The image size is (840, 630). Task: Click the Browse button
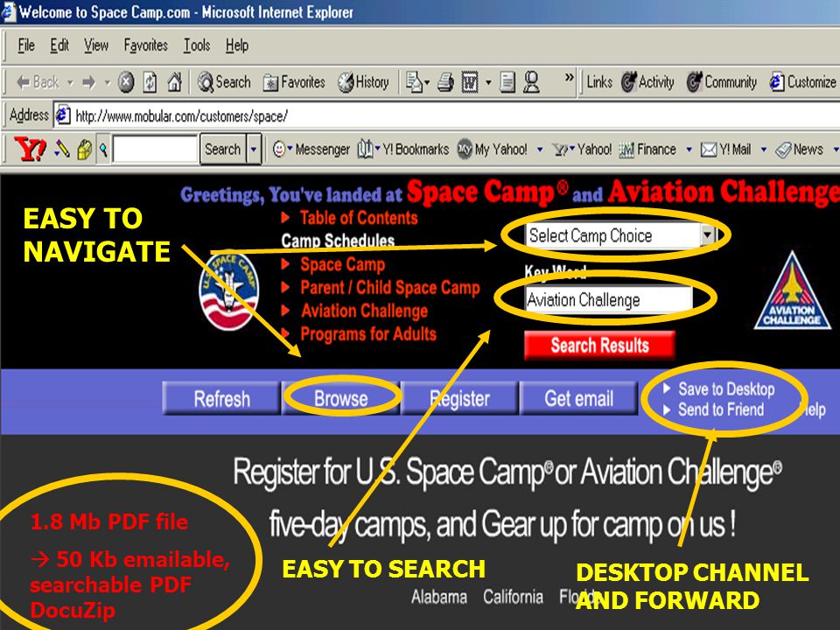[x=340, y=399]
